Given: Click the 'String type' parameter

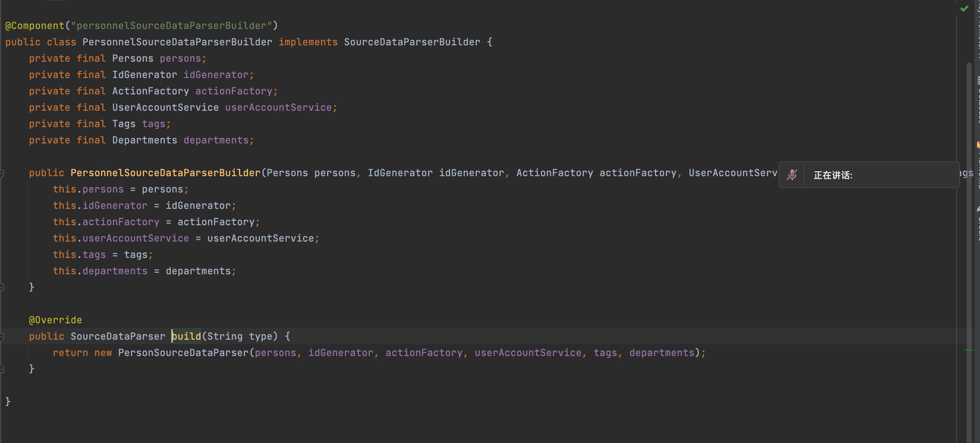Looking at the screenshot, I should pos(240,336).
